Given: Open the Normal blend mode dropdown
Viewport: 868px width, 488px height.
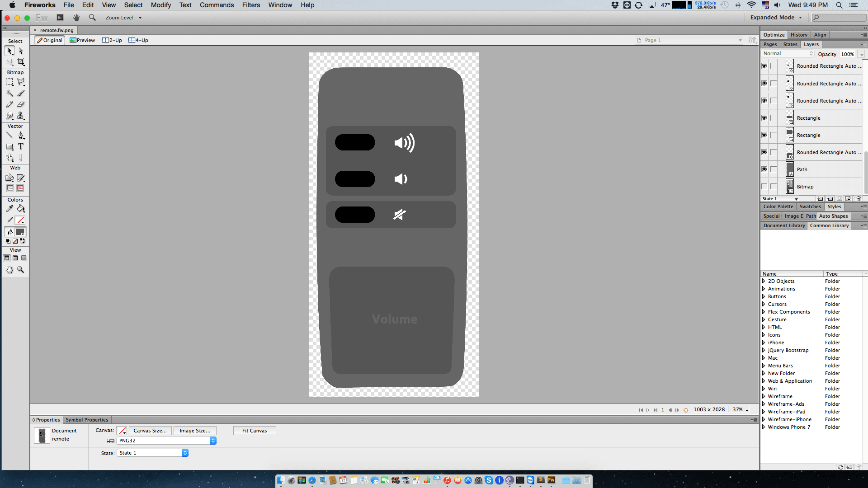Looking at the screenshot, I should [788, 53].
